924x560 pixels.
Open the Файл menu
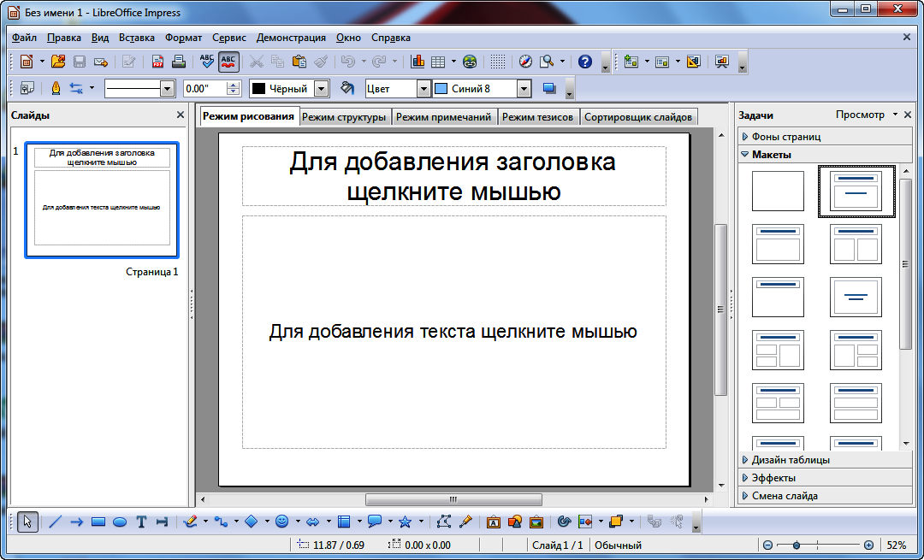click(x=24, y=37)
